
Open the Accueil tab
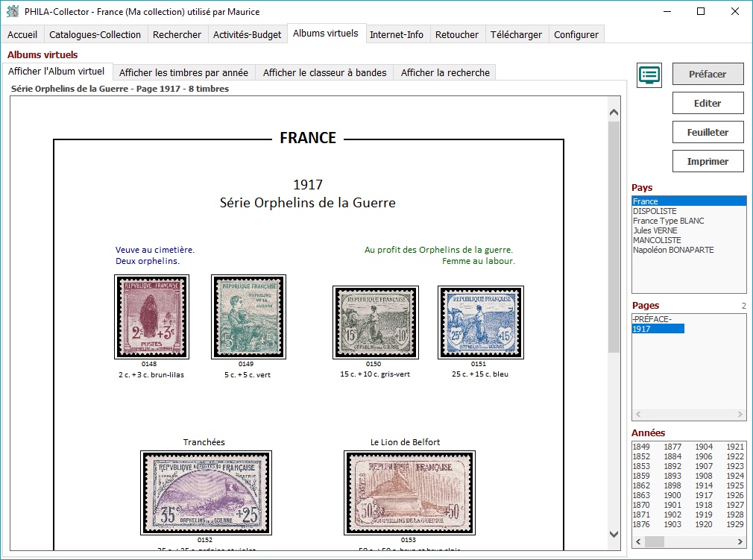pyautogui.click(x=22, y=34)
